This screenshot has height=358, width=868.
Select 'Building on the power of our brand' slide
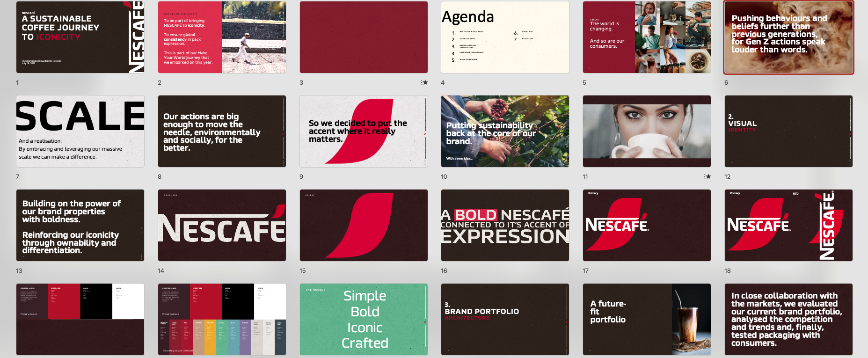pyautogui.click(x=80, y=226)
